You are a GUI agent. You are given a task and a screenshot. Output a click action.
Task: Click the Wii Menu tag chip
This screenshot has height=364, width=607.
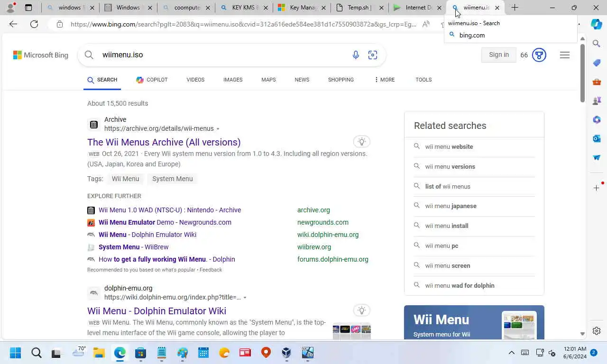click(x=125, y=179)
